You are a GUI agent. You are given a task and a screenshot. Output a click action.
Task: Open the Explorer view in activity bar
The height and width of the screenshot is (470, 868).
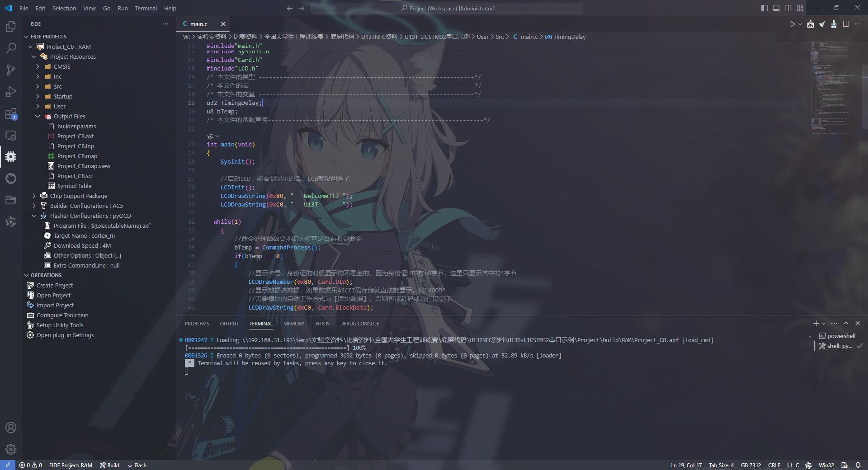11,27
